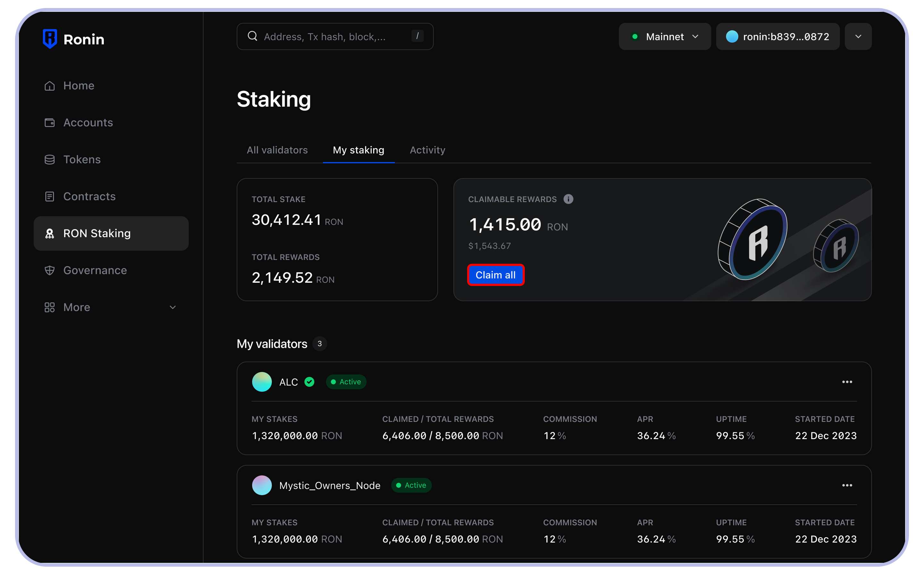Click the Active badge for Mystic_Owners_Node

411,485
